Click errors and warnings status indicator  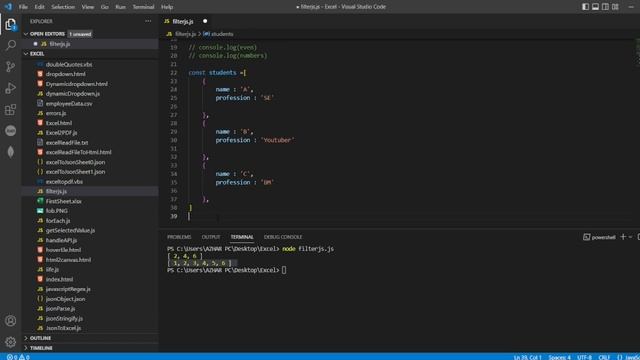tap(18, 357)
